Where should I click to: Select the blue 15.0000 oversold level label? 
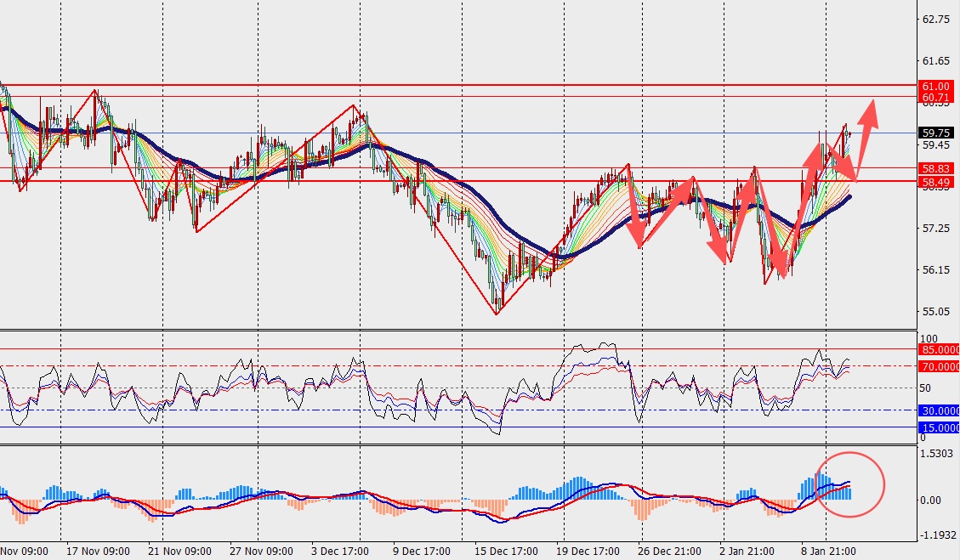(x=939, y=428)
